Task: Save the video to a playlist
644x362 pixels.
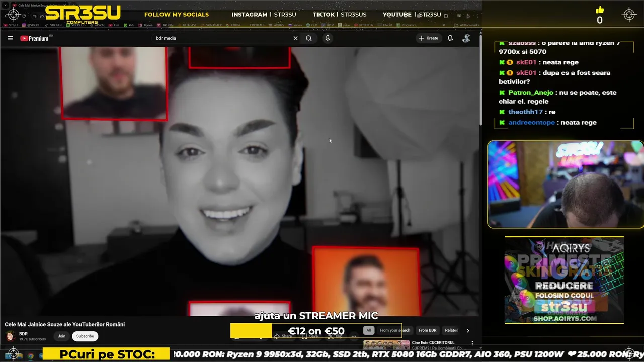Action: click(310, 336)
